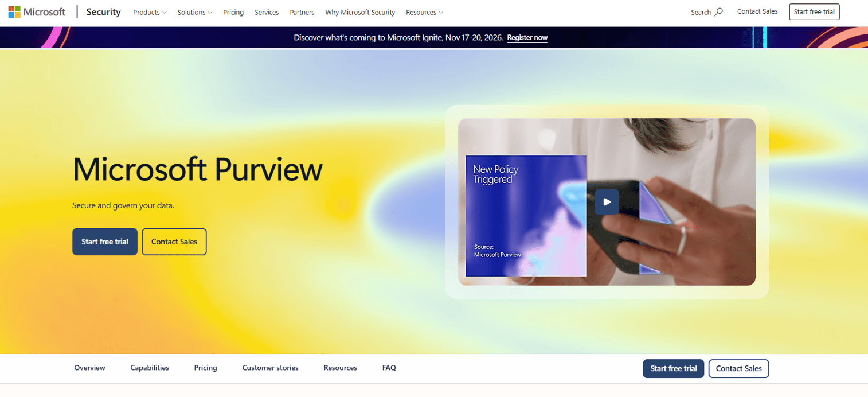Click the text 'Secure and govern your data.'
868x397 pixels.
coord(123,205)
